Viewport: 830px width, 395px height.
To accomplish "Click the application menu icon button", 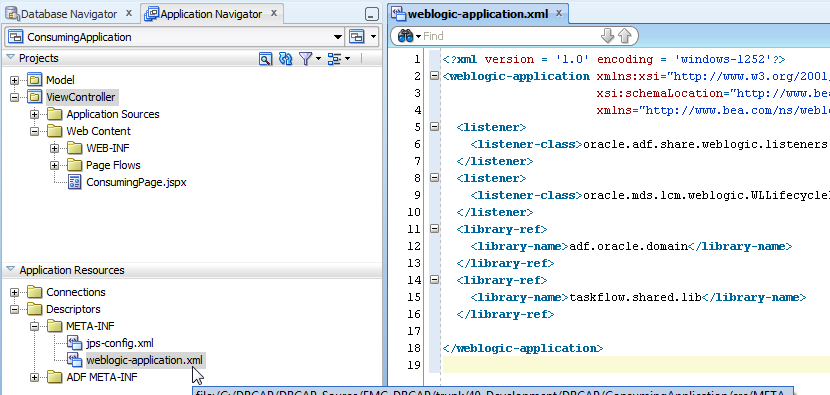I will (x=357, y=37).
